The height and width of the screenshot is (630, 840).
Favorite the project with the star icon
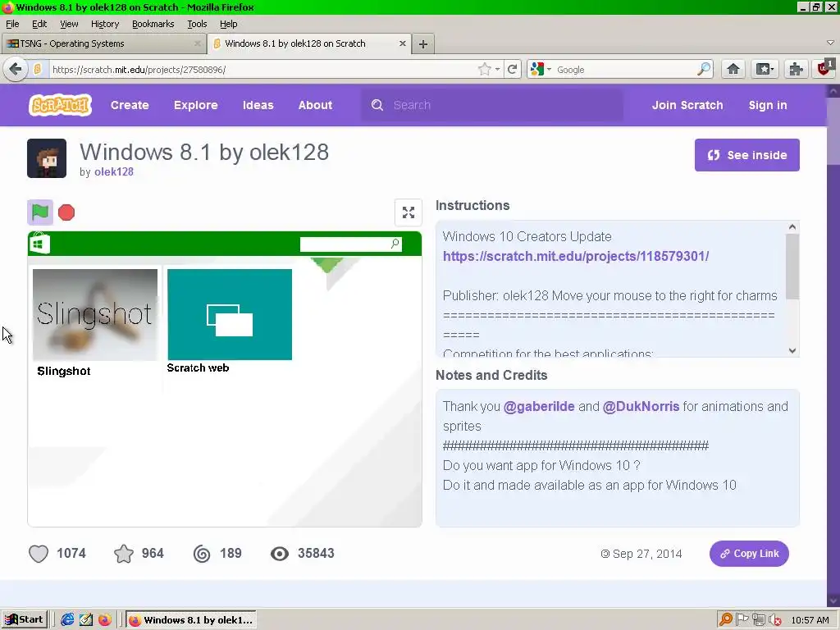(x=124, y=554)
